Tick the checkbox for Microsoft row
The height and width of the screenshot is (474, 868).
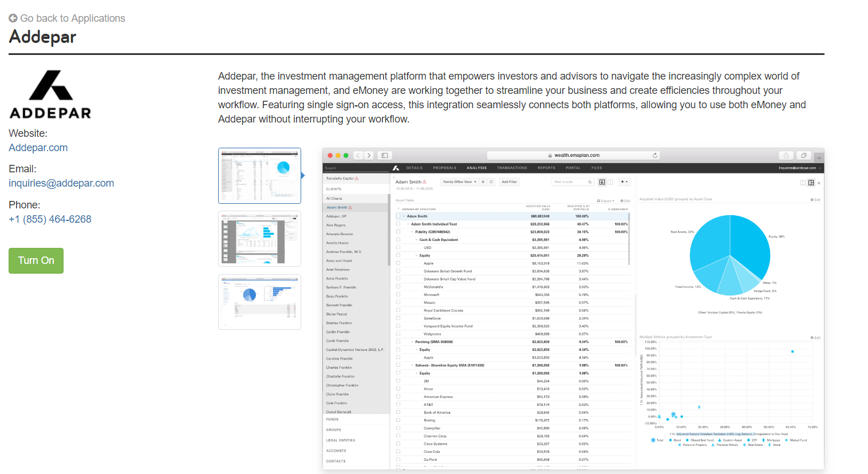point(398,295)
